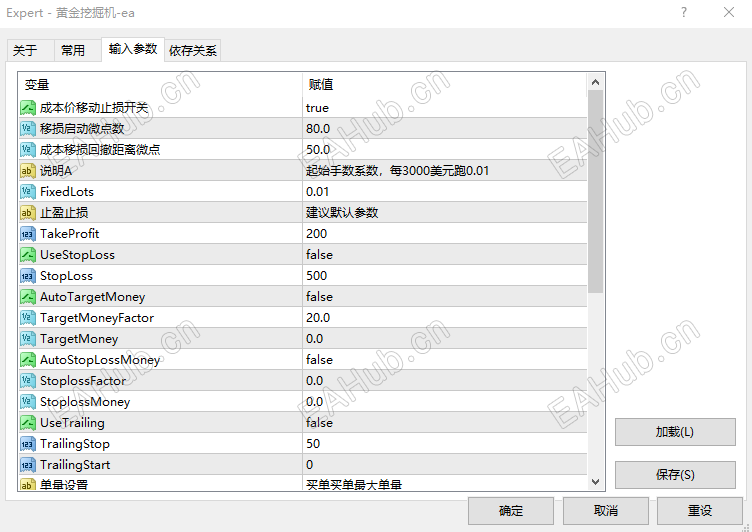The height and width of the screenshot is (532, 752).
Task: Select the 0.01 value of FixedLots
Action: (x=317, y=192)
